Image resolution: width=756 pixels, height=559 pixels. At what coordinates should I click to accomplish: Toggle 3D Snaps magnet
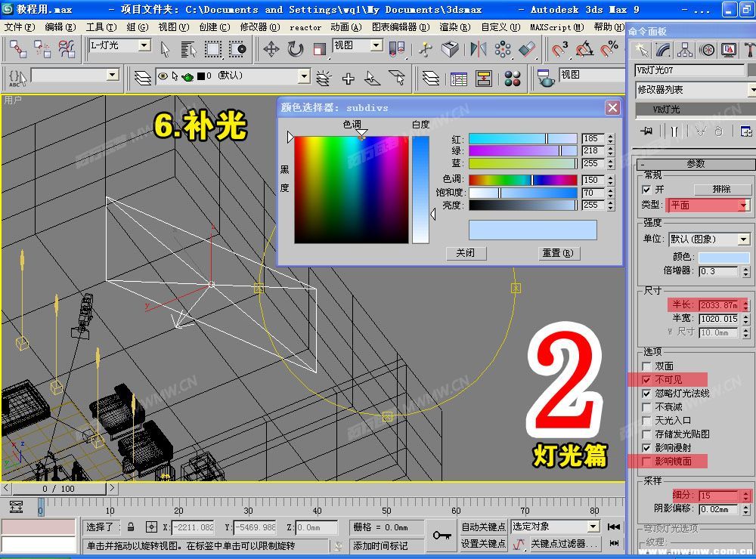click(559, 49)
